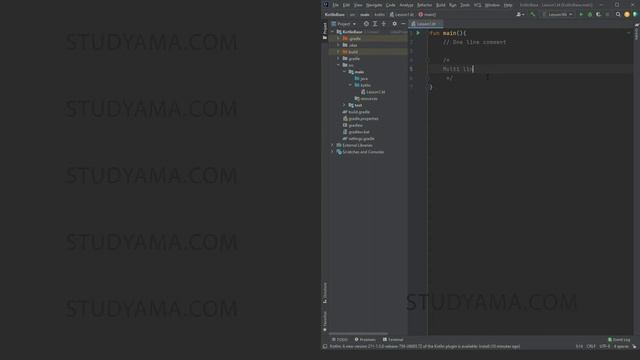Screen dimensions: 640x360
Task: Expand Scratches and Consoles node
Action: coord(333,152)
